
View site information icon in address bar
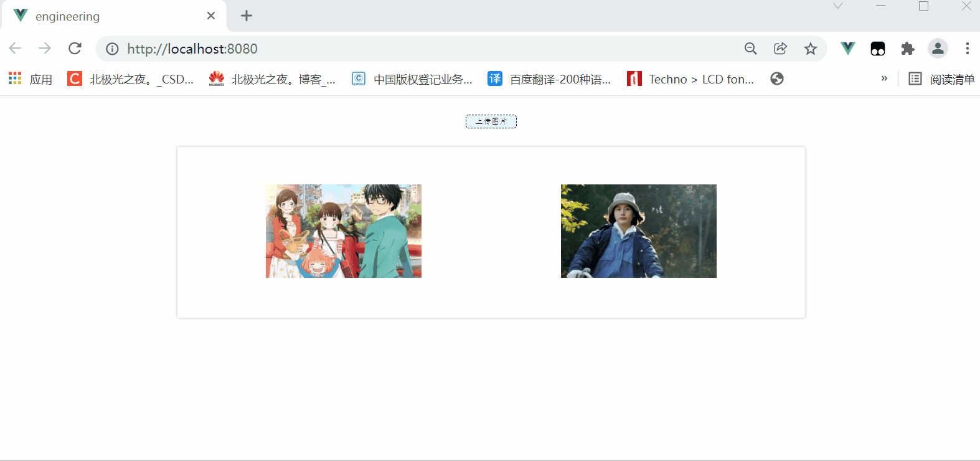[112, 49]
